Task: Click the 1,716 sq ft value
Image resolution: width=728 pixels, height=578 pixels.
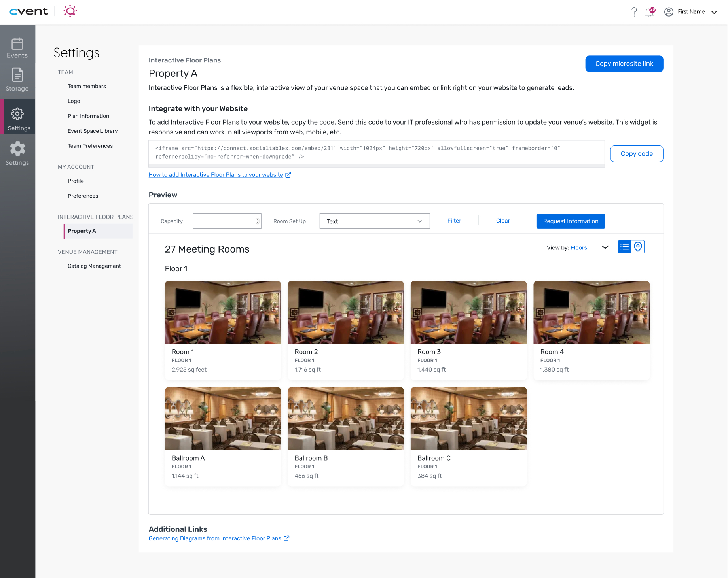Action: click(x=307, y=370)
